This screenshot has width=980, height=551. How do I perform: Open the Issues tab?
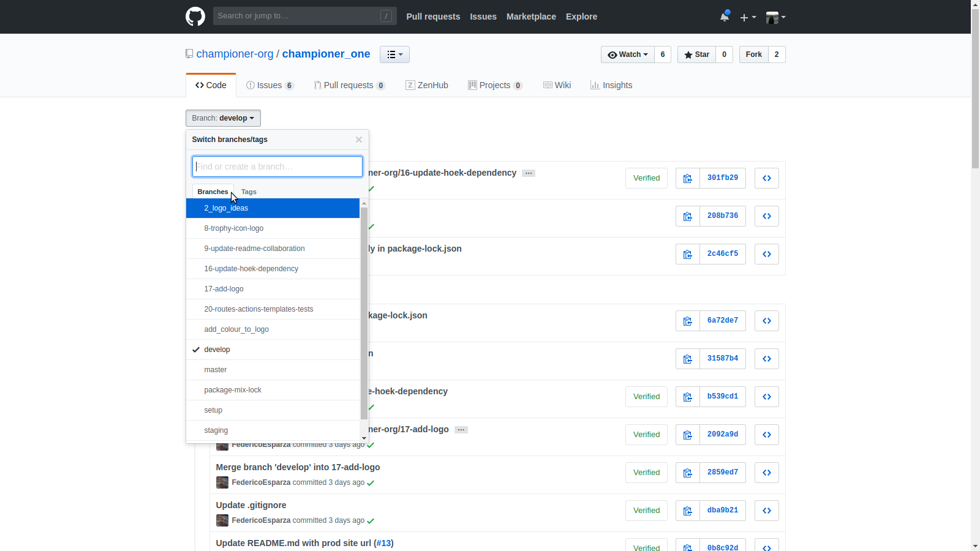(x=270, y=85)
